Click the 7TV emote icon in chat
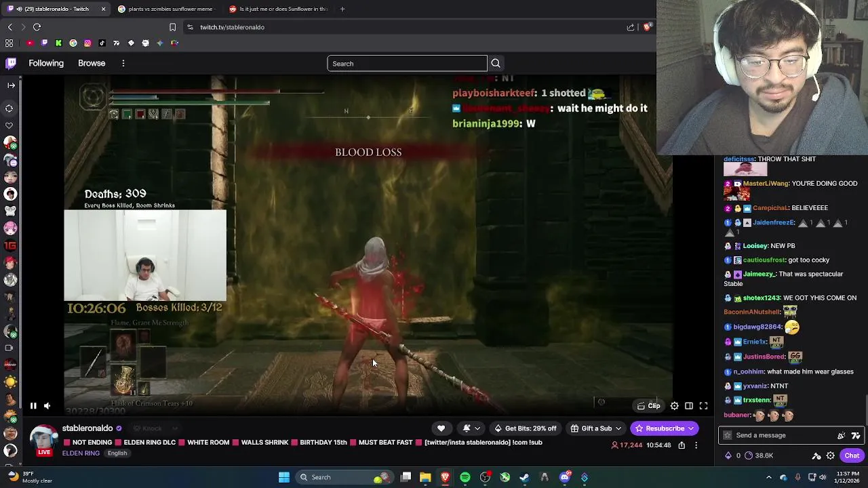The height and width of the screenshot is (488, 868). (x=856, y=436)
